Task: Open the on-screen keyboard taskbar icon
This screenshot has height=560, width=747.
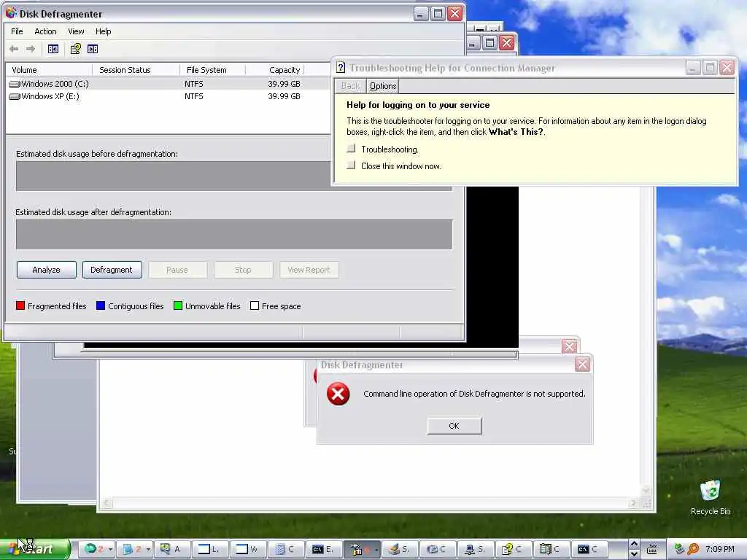Action: (x=652, y=549)
